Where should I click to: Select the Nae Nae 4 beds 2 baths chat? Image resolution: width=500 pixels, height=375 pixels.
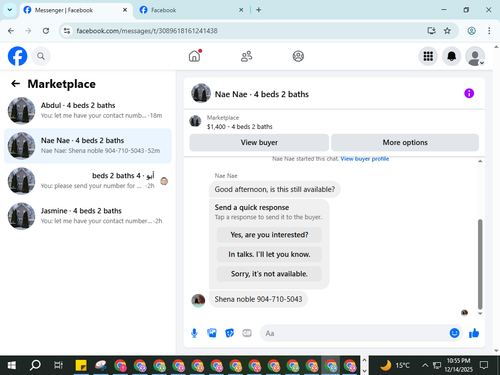[88, 146]
